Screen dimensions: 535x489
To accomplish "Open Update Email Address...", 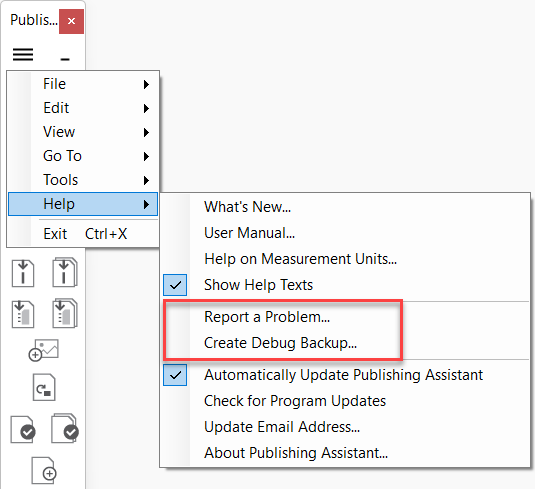I will [x=345, y=427].
